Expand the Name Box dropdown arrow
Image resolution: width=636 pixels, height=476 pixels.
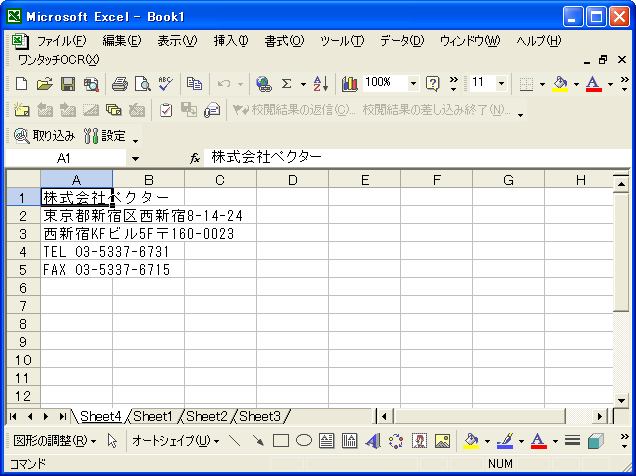[135, 159]
